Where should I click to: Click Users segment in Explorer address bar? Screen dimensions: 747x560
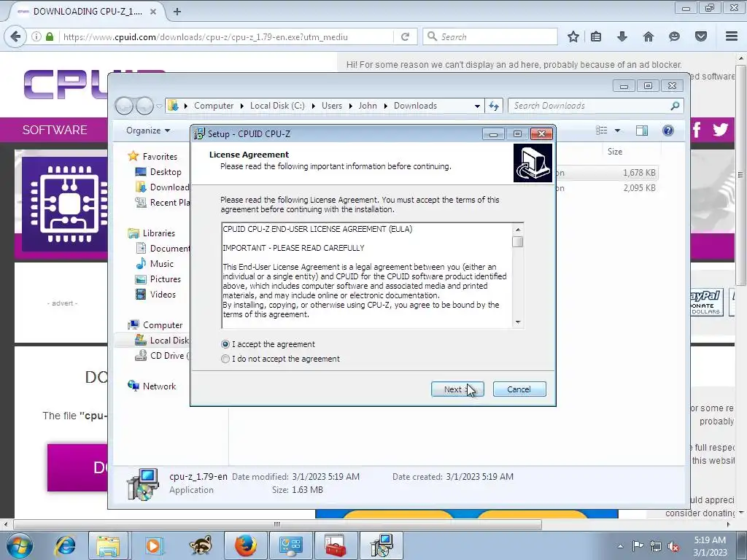tap(332, 106)
